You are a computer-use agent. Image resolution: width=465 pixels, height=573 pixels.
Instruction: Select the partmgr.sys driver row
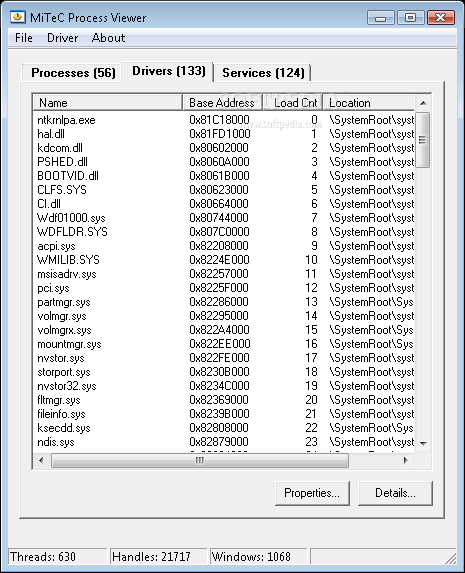[224, 302]
